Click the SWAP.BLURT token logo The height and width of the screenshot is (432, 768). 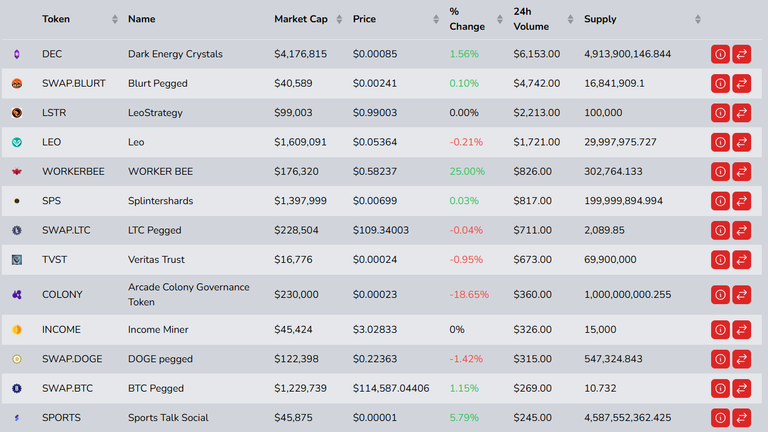pos(17,83)
